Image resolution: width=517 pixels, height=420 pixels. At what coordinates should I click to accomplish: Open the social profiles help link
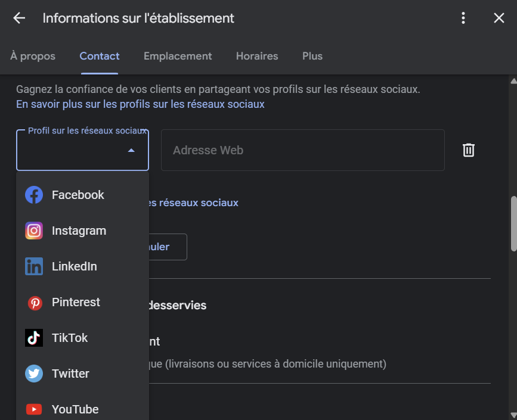click(140, 104)
